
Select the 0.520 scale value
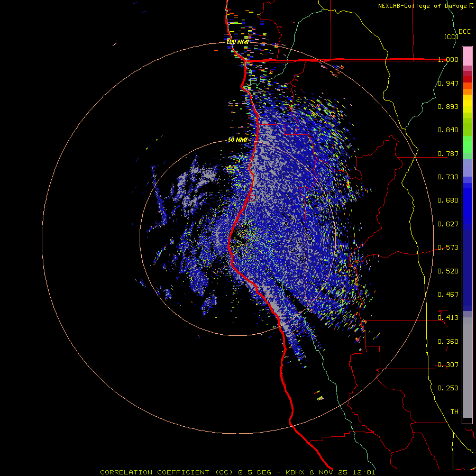tap(448, 271)
